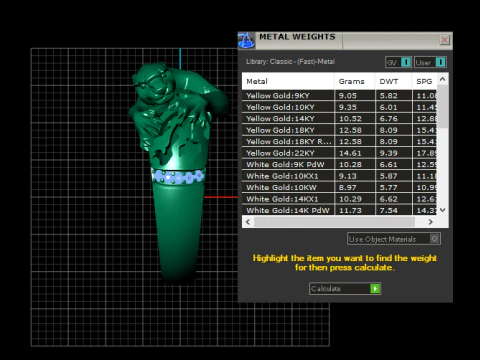Click the 6.61 DWT value

pyautogui.click(x=389, y=164)
